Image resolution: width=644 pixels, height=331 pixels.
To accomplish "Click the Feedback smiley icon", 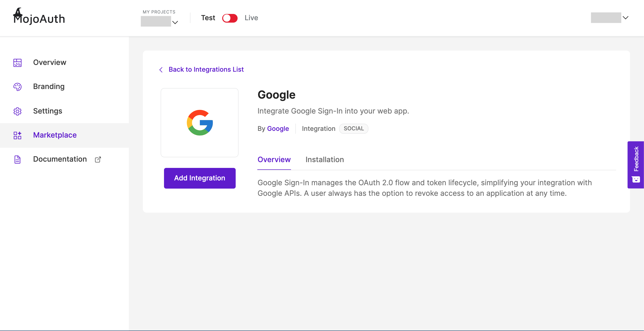I will click(x=636, y=179).
